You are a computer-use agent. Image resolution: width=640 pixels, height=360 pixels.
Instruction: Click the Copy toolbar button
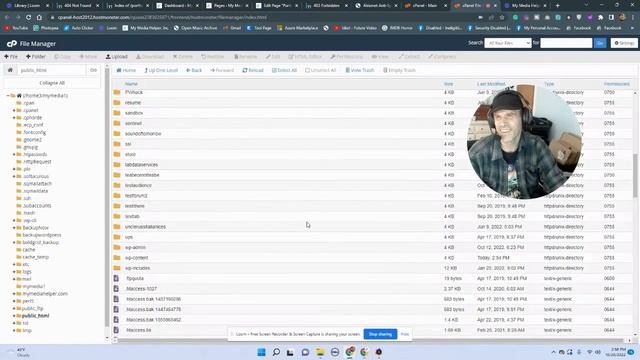point(62,57)
